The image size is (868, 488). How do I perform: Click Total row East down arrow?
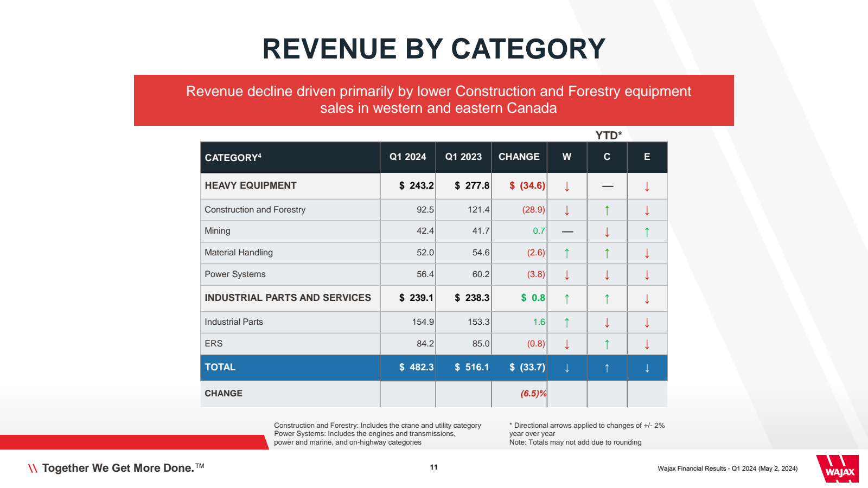pyautogui.click(x=647, y=368)
